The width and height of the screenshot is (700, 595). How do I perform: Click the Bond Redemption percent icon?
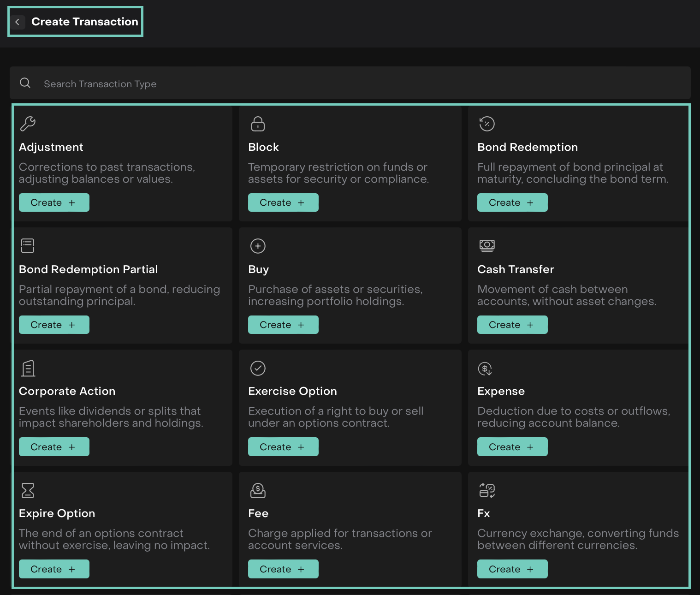[486, 124]
